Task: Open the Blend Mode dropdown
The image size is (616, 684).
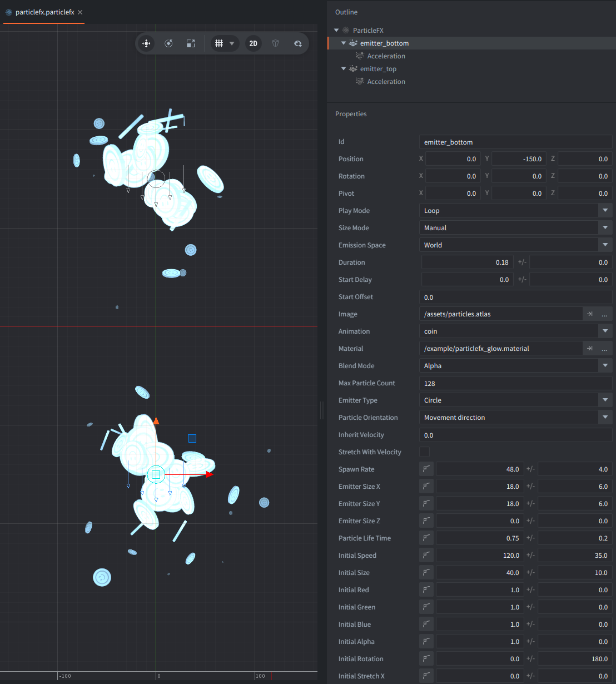Action: tap(605, 366)
